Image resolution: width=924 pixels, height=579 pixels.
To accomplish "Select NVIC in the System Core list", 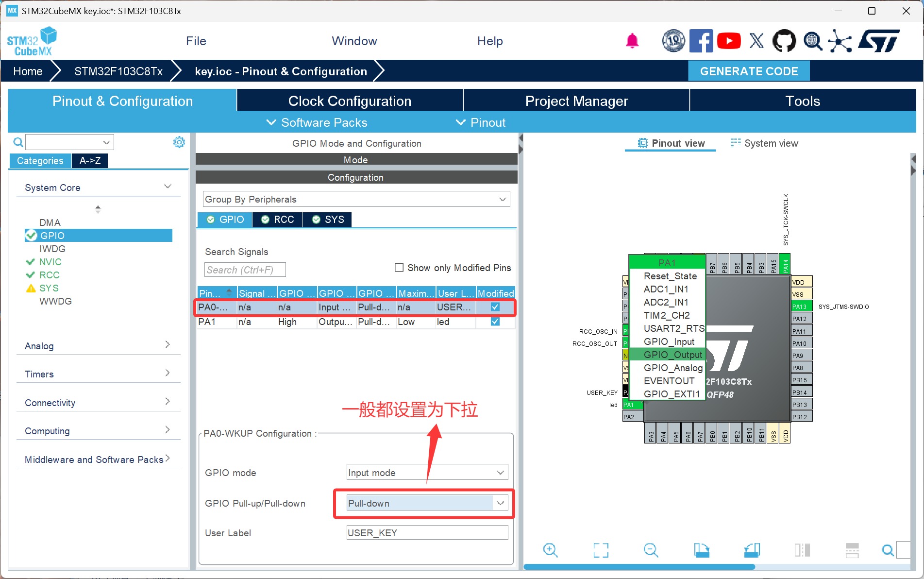I will coord(50,262).
